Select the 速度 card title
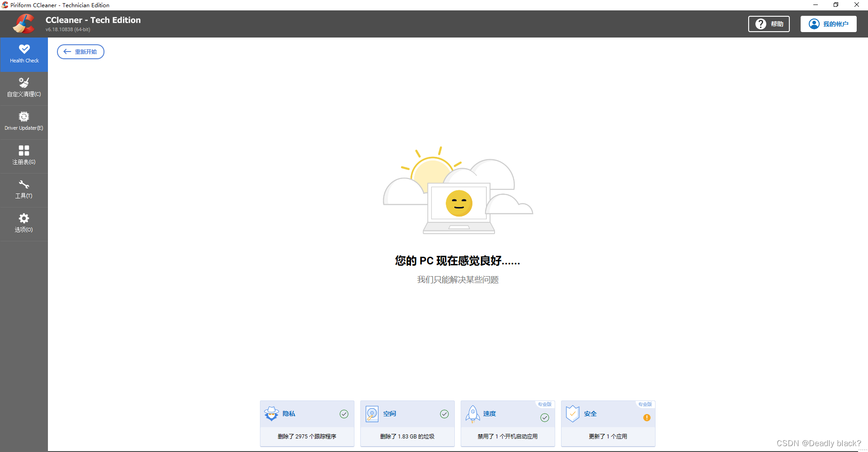Viewport: 868px width, 452px height. pos(490,414)
